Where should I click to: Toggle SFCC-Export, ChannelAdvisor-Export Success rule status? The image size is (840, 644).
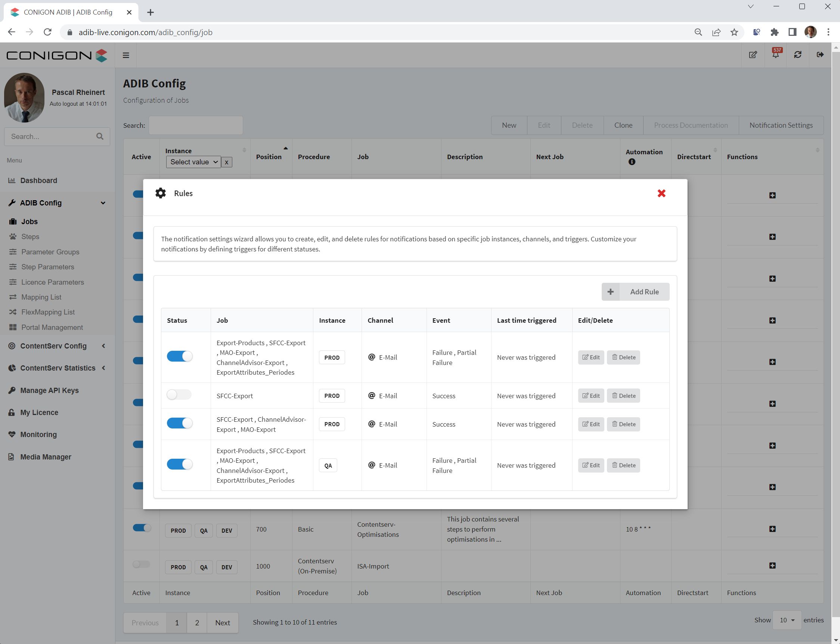coord(180,423)
